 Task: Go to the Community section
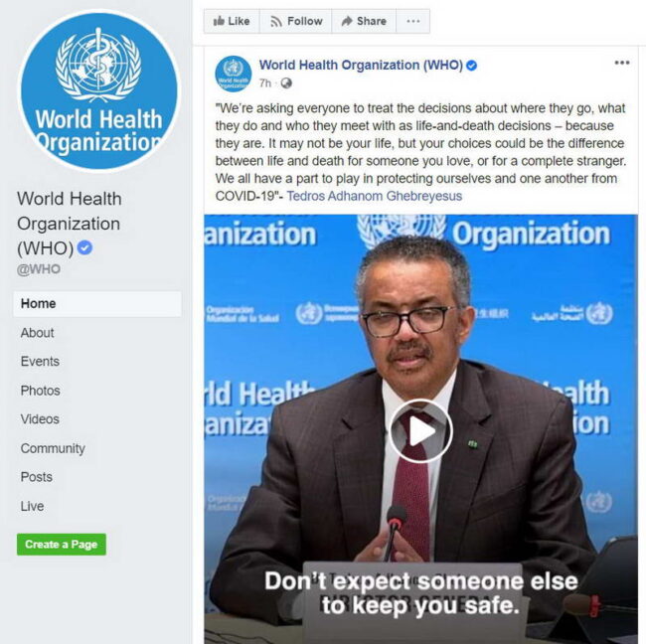pyautogui.click(x=53, y=448)
